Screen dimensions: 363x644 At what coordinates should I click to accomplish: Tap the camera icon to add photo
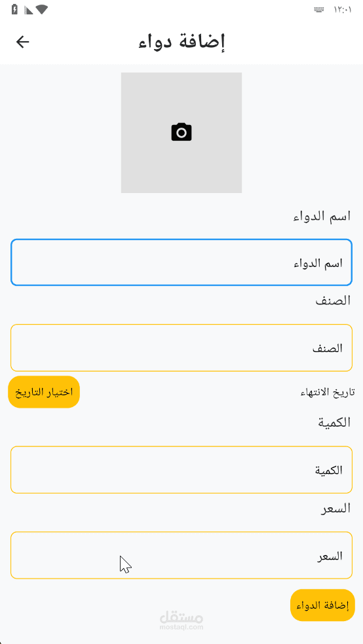tap(181, 132)
